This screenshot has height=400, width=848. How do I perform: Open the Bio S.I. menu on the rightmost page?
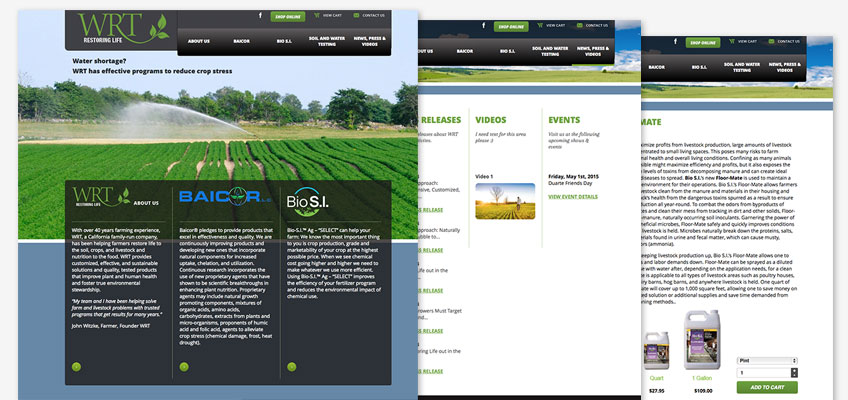699,67
